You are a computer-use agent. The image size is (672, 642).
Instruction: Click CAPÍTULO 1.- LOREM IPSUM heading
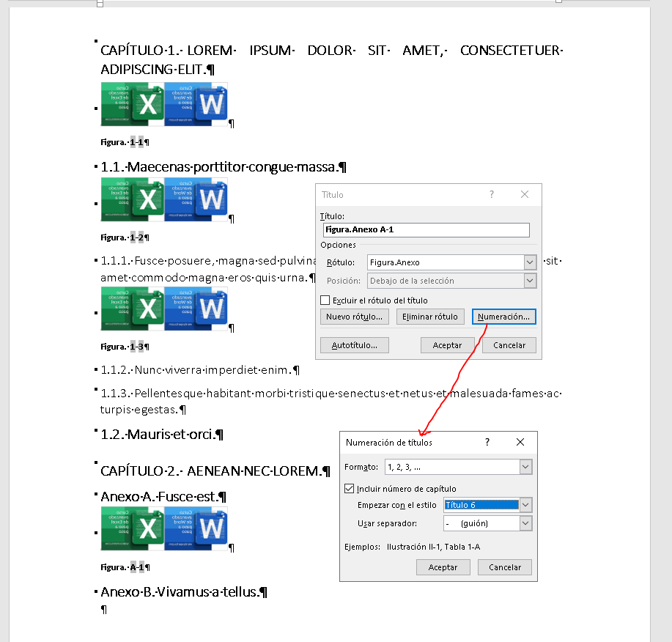pyautogui.click(x=332, y=59)
